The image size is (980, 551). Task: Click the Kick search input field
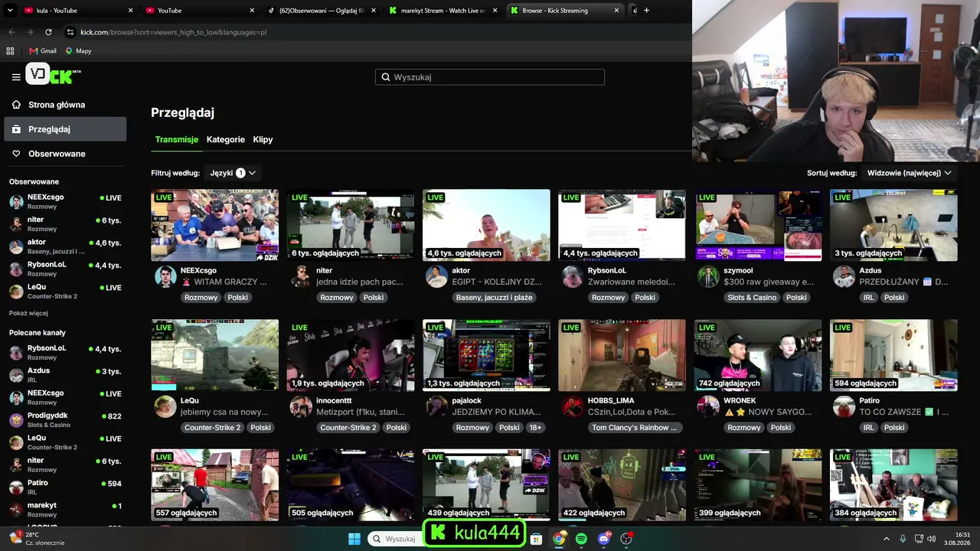[x=490, y=77]
